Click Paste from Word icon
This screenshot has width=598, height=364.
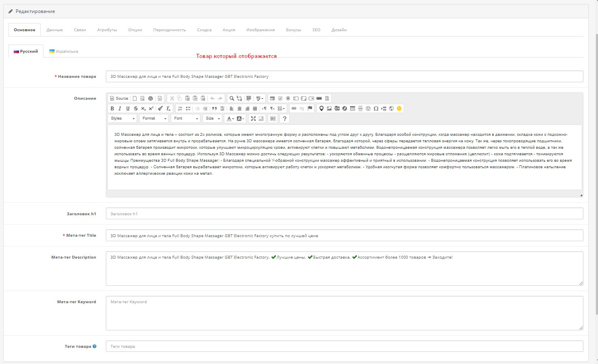[x=203, y=98]
